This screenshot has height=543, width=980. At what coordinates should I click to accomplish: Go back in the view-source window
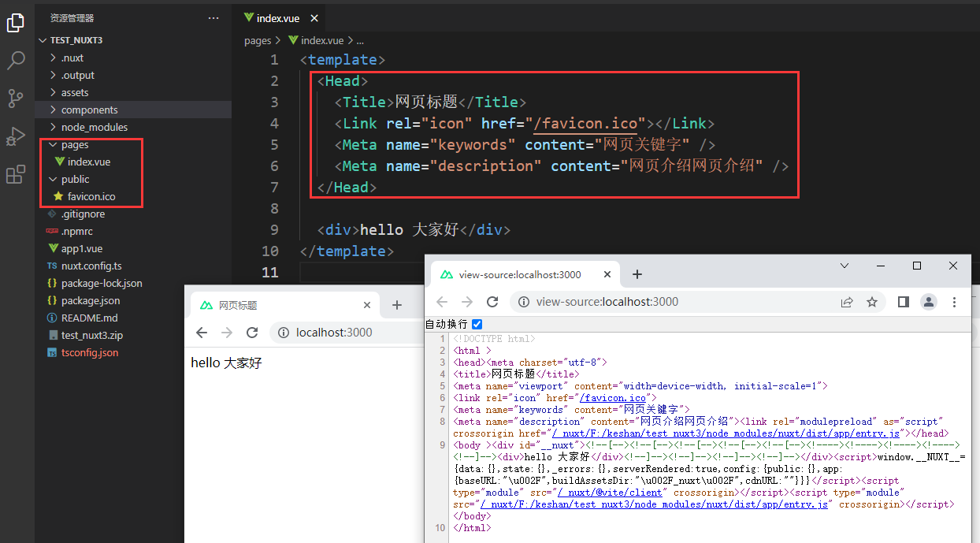click(442, 302)
